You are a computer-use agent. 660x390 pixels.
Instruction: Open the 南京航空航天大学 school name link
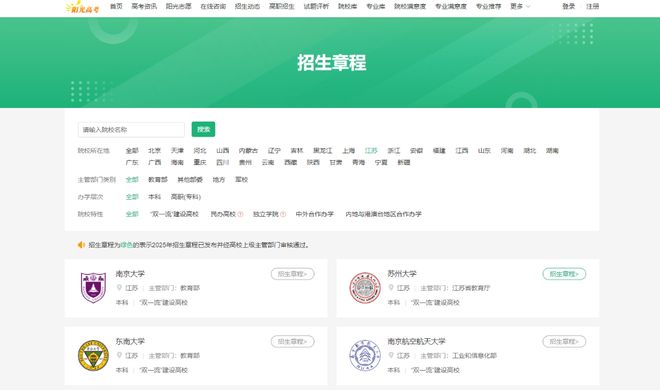tap(416, 341)
